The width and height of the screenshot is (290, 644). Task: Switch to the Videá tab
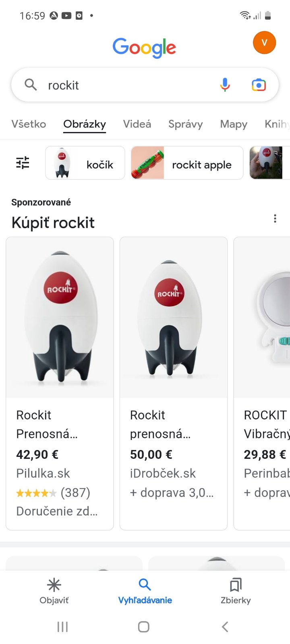[x=137, y=124]
